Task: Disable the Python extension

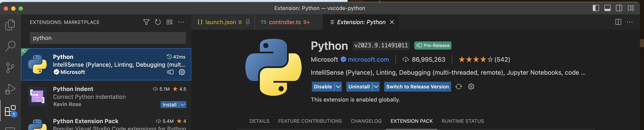Action: (x=323, y=87)
